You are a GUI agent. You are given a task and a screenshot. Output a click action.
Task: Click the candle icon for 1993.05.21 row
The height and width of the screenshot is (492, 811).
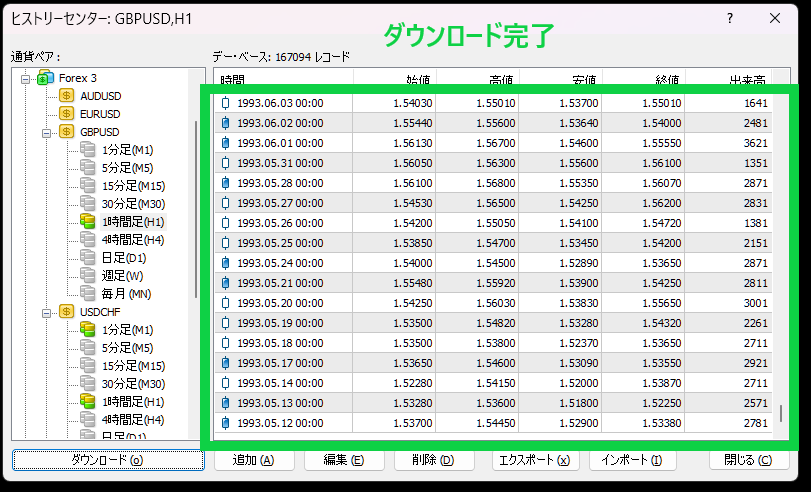[225, 283]
